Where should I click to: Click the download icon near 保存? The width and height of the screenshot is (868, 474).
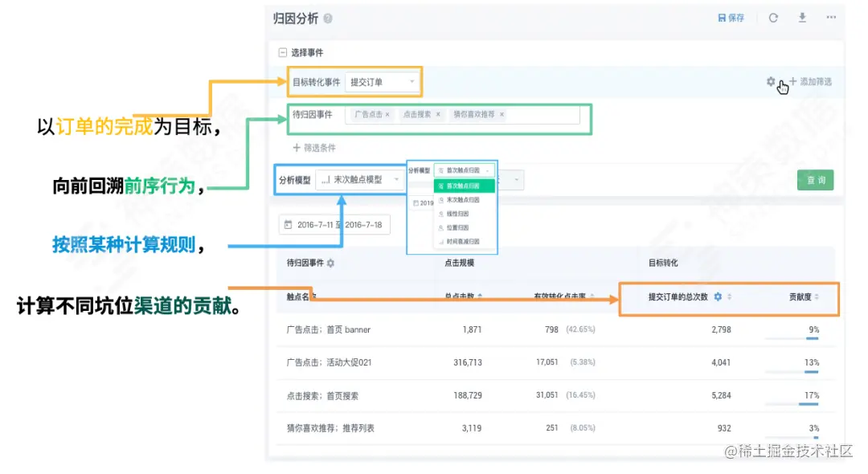point(801,18)
